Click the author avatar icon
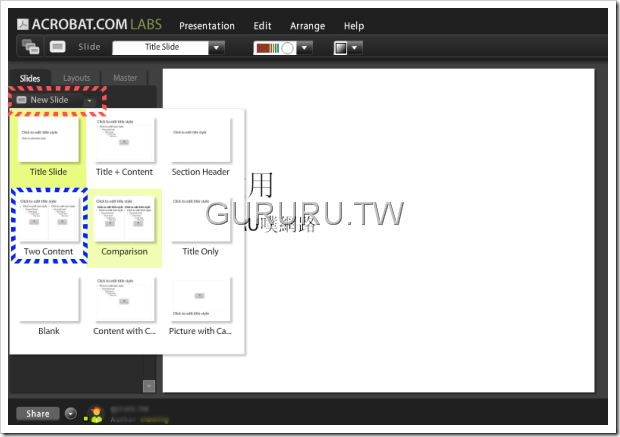This screenshot has width=620, height=437. (x=96, y=414)
